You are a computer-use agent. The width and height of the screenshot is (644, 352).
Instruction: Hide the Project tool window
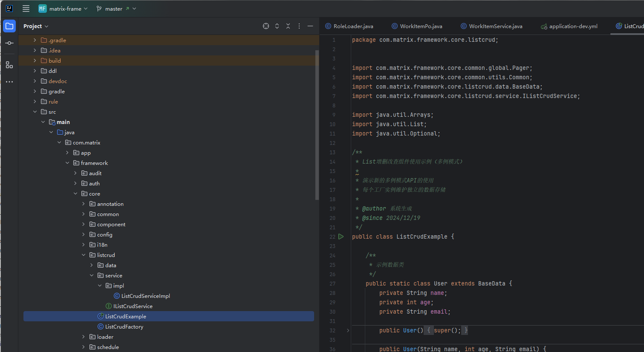[310, 26]
